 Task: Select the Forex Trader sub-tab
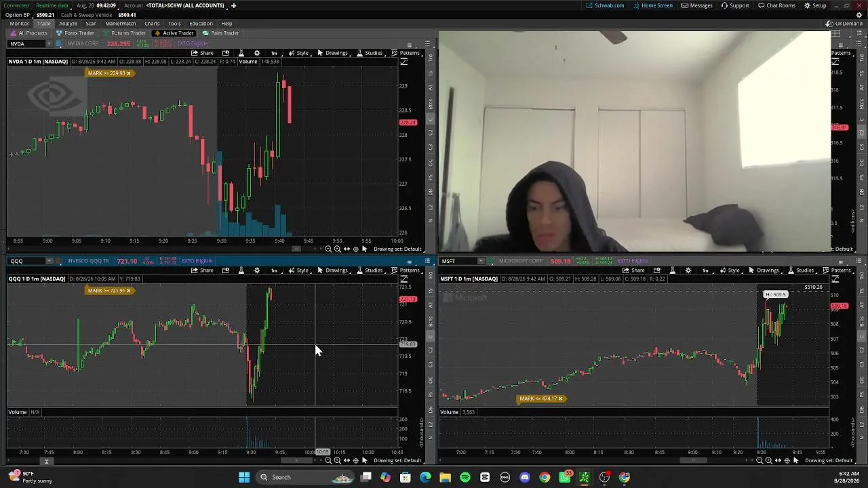click(75, 33)
